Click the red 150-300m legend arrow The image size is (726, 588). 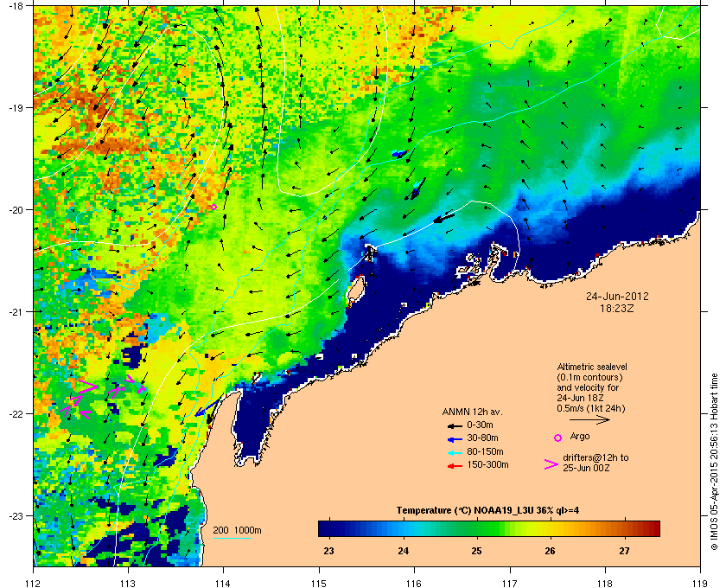click(455, 466)
